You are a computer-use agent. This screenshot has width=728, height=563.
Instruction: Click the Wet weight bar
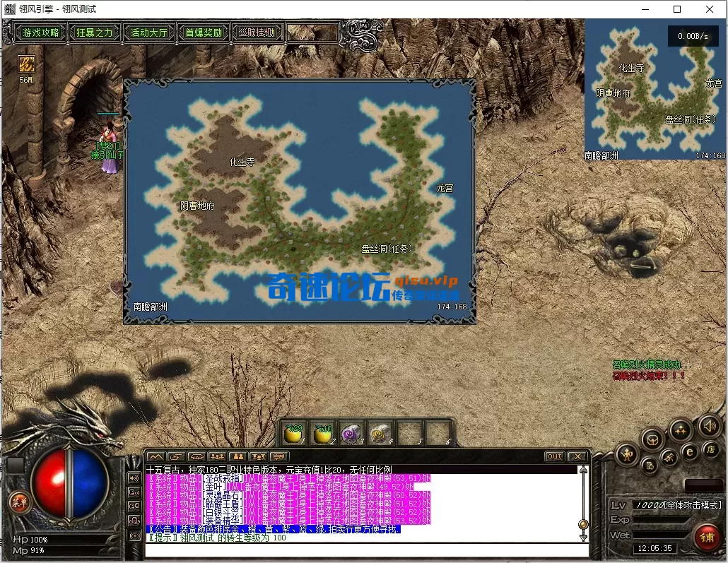pos(662,535)
